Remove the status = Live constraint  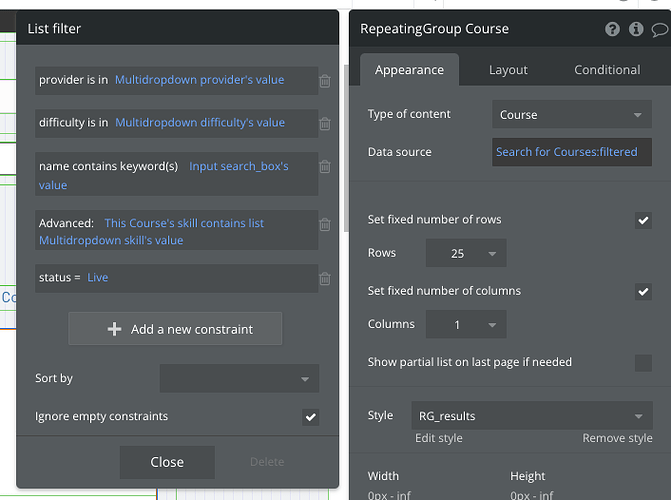[325, 279]
